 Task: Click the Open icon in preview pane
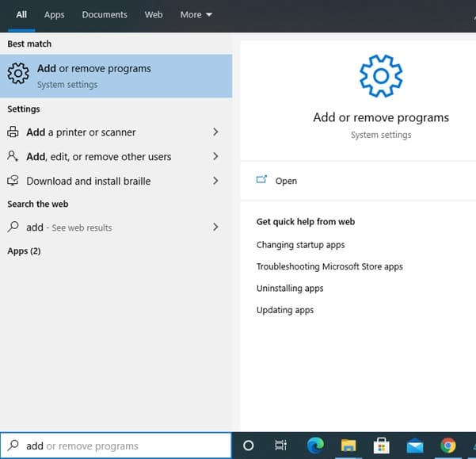(261, 179)
